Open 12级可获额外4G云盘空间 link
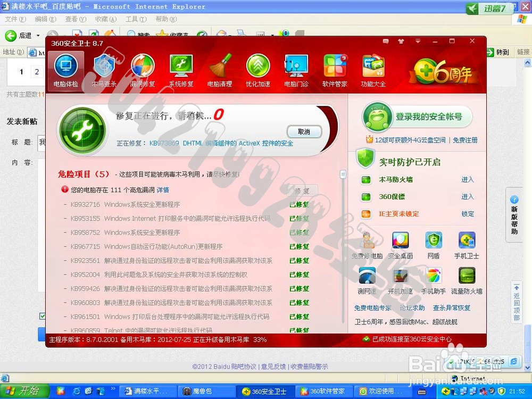The height and width of the screenshot is (399, 532). (410, 140)
